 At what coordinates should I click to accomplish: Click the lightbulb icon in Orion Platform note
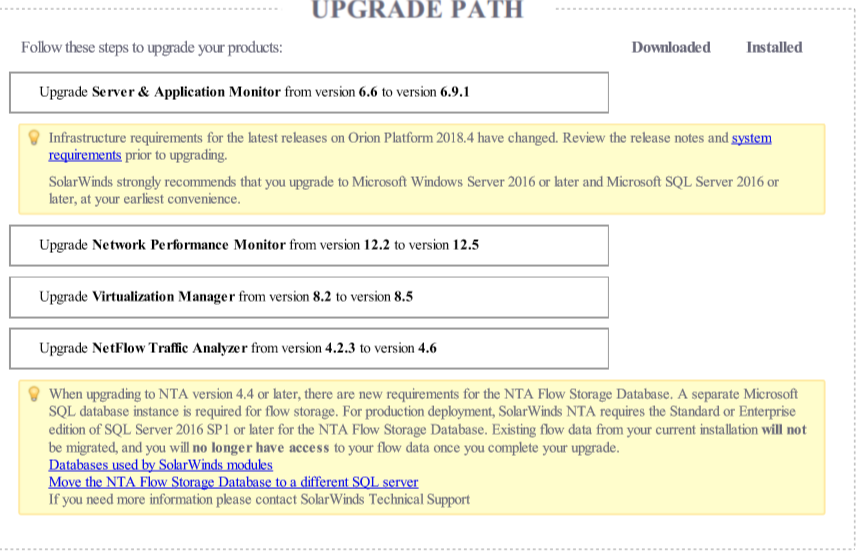click(34, 138)
